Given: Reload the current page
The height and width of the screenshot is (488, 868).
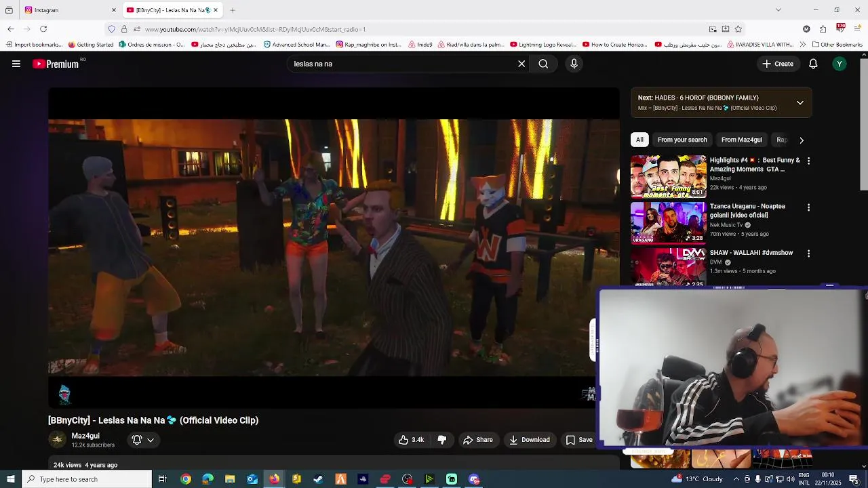Looking at the screenshot, I should 43,29.
